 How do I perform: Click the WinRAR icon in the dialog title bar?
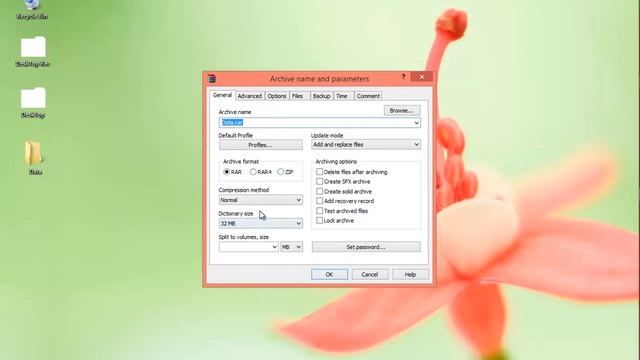coord(211,78)
